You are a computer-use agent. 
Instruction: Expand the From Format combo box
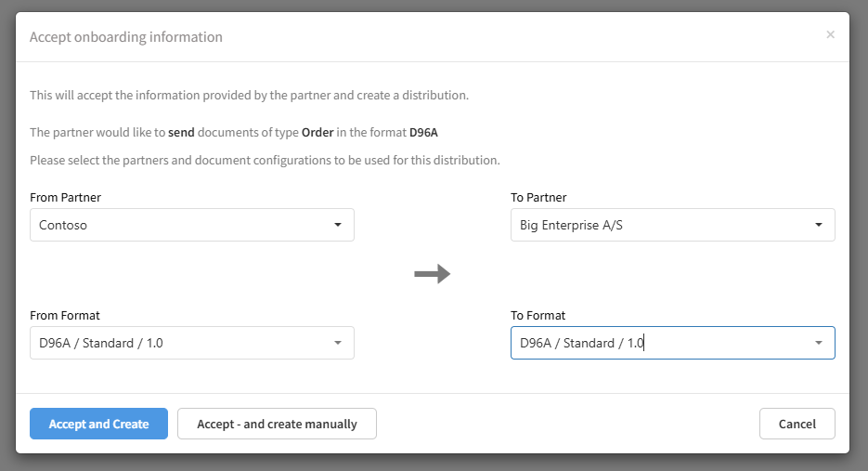[x=186, y=343]
